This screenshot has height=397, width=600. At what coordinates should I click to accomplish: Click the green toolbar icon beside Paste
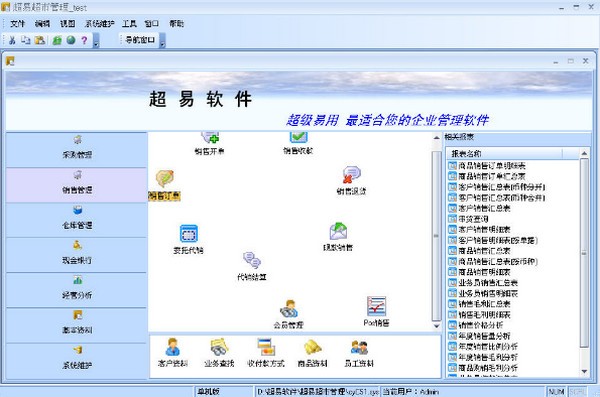coord(57,40)
